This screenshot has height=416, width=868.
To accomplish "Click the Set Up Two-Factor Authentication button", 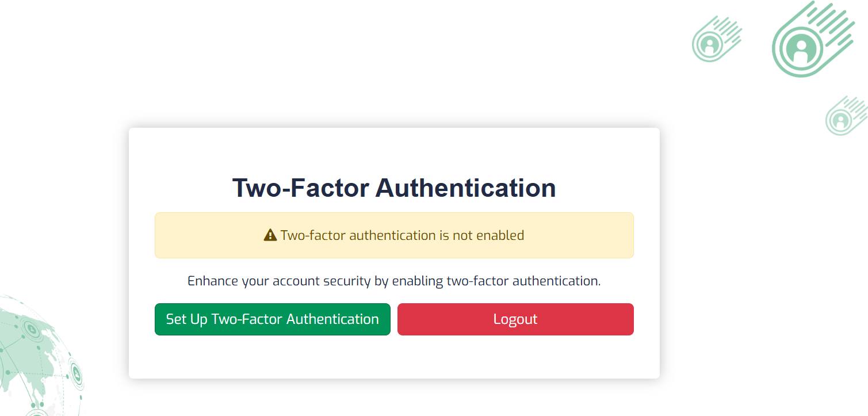I will coord(273,319).
